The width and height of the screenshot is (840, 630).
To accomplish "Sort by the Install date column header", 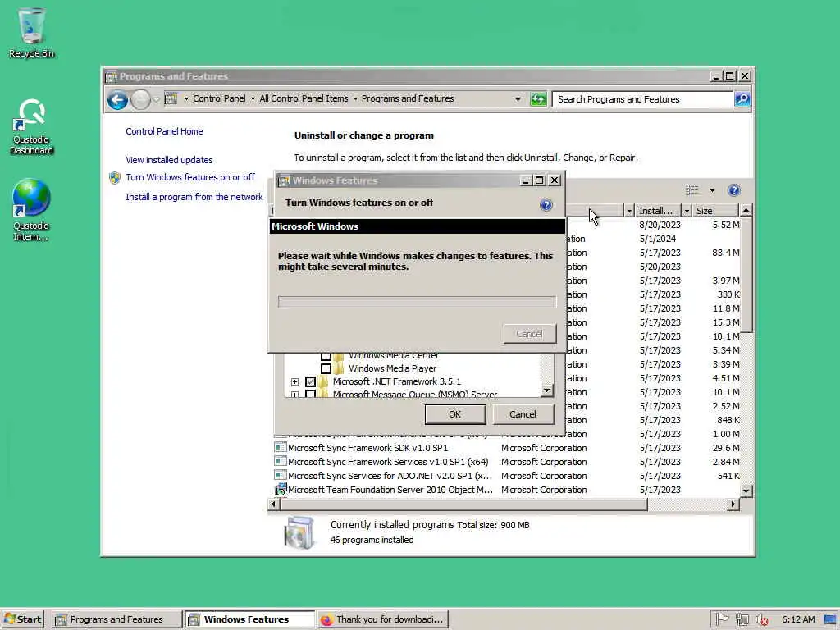I will (659, 211).
